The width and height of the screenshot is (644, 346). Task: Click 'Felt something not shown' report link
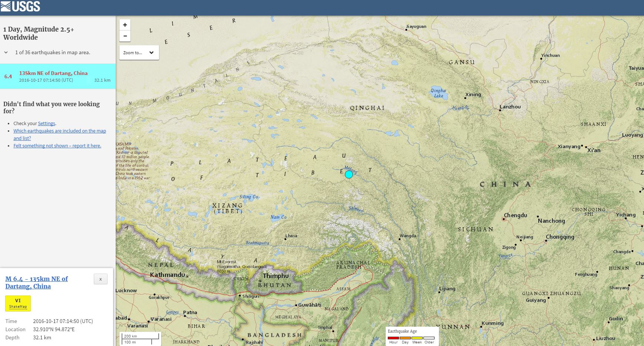pyautogui.click(x=57, y=146)
